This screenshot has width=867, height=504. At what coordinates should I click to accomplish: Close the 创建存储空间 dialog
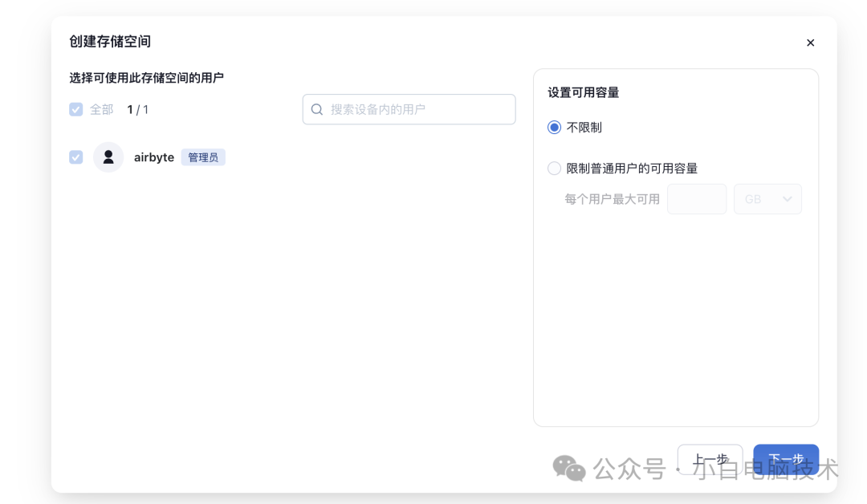(x=810, y=43)
